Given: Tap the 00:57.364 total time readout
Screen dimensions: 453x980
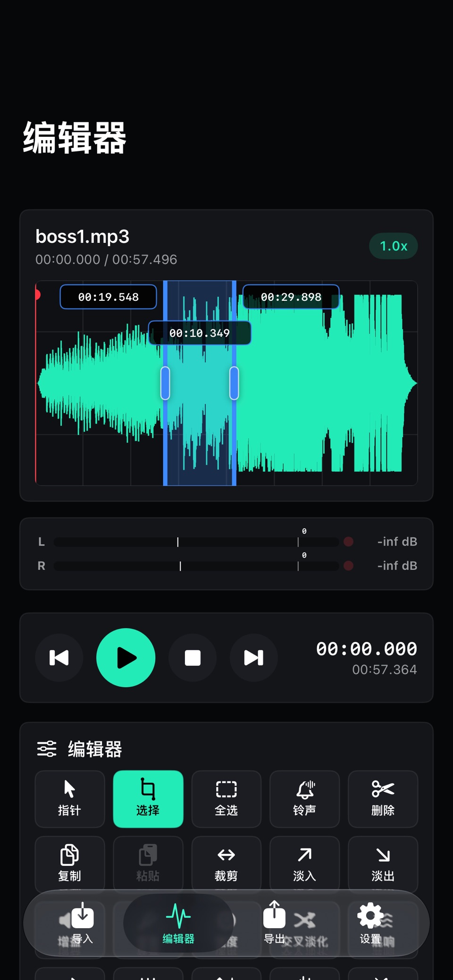Looking at the screenshot, I should pos(385,670).
